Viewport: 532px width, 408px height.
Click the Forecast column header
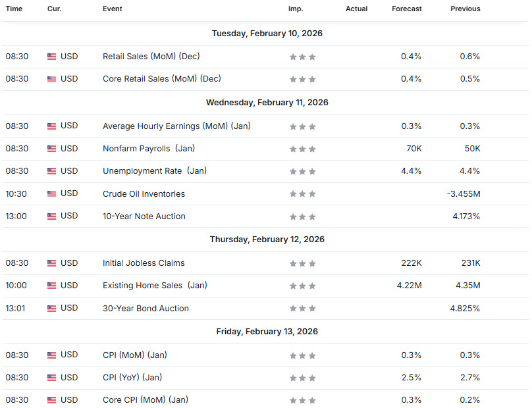click(x=406, y=9)
